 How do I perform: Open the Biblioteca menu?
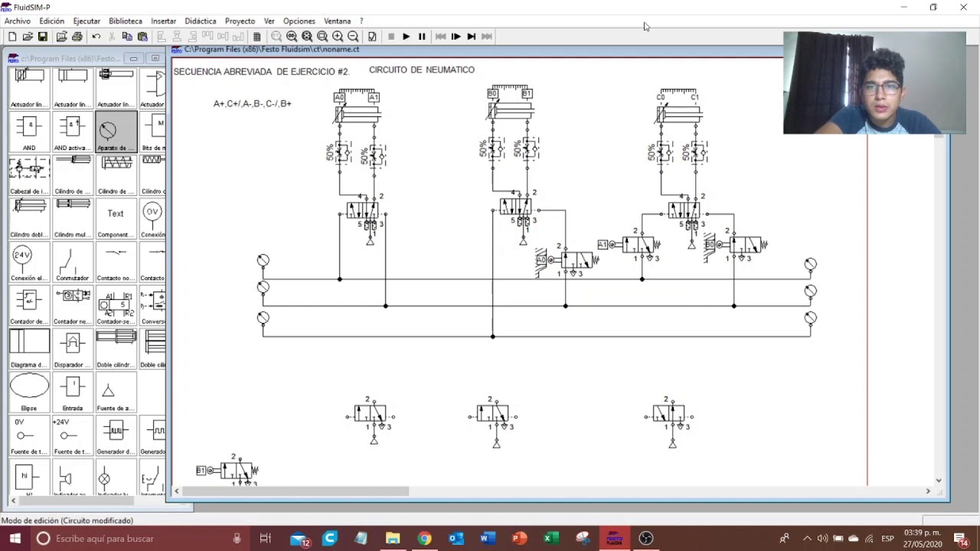pyautogui.click(x=126, y=21)
